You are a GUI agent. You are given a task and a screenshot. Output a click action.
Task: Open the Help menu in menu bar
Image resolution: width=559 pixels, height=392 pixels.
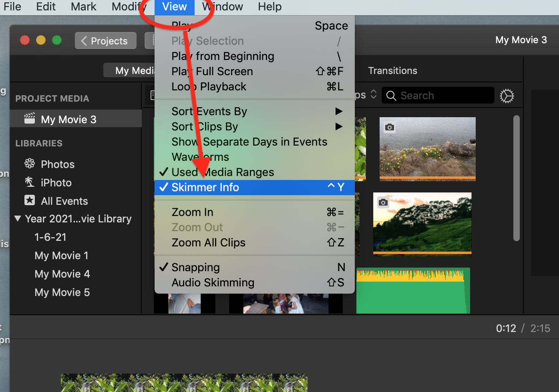click(269, 7)
